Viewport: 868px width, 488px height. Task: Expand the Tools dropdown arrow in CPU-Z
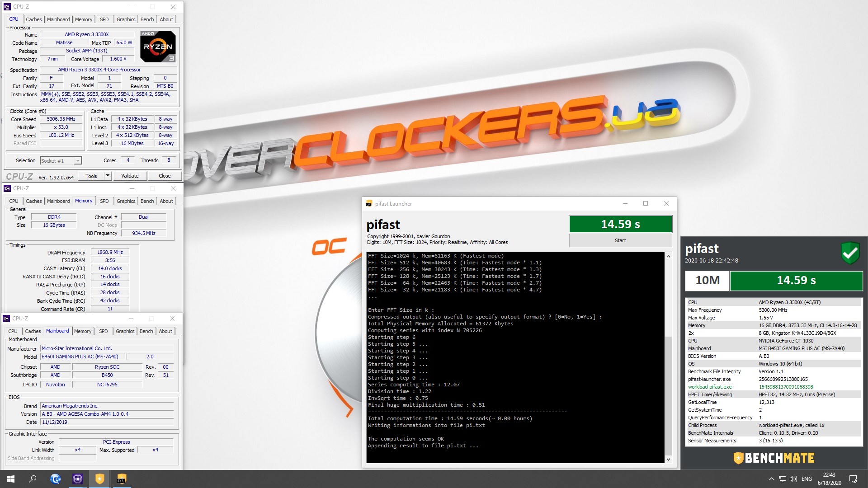coord(108,176)
